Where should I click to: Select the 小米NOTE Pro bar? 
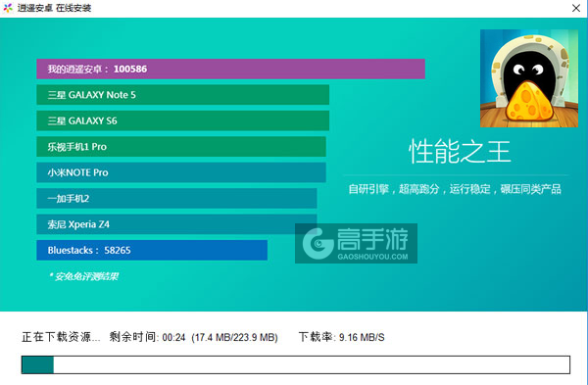181,172
